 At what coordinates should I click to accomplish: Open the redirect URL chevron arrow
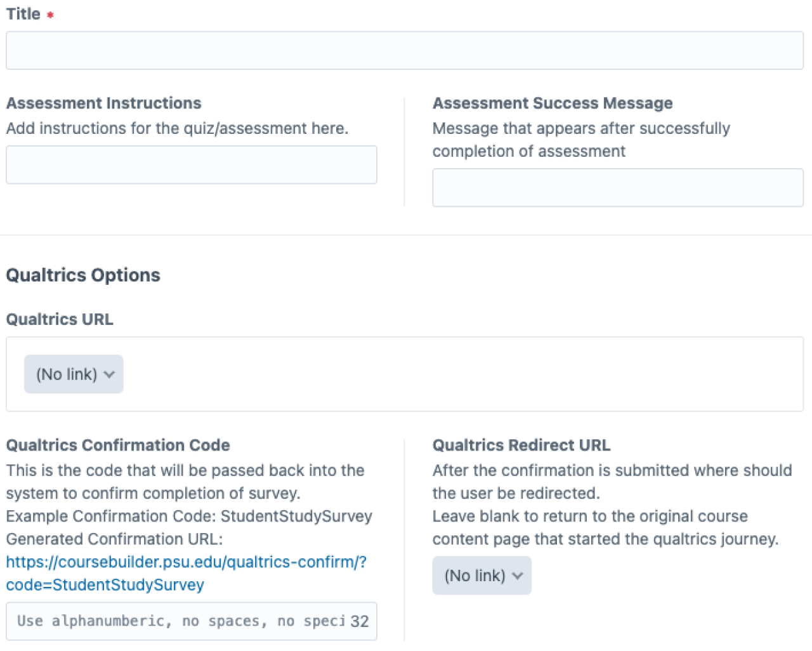pos(517,575)
